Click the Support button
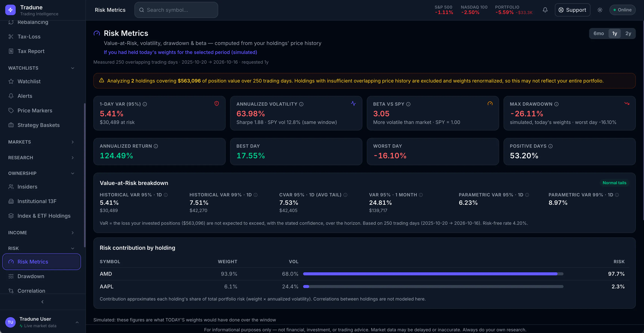 tap(572, 10)
